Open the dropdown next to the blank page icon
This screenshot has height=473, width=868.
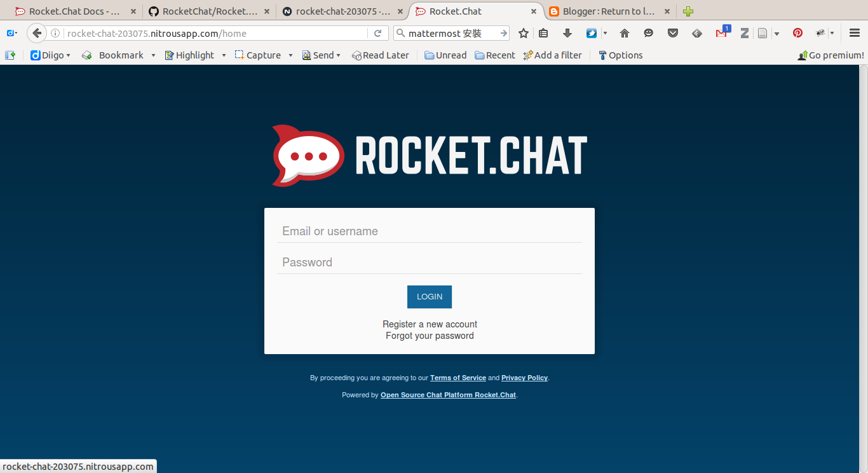pos(776,34)
